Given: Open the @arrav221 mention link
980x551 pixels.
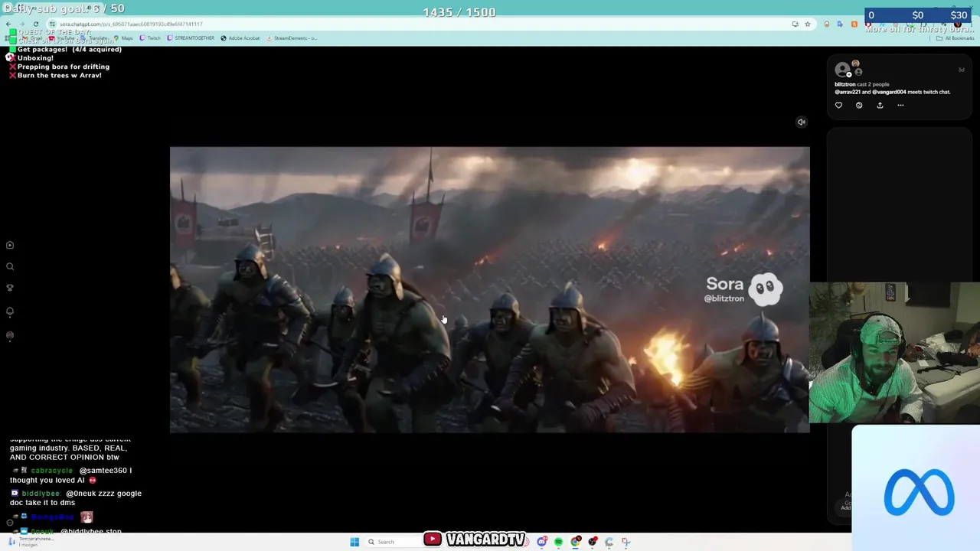Looking at the screenshot, I should (848, 92).
